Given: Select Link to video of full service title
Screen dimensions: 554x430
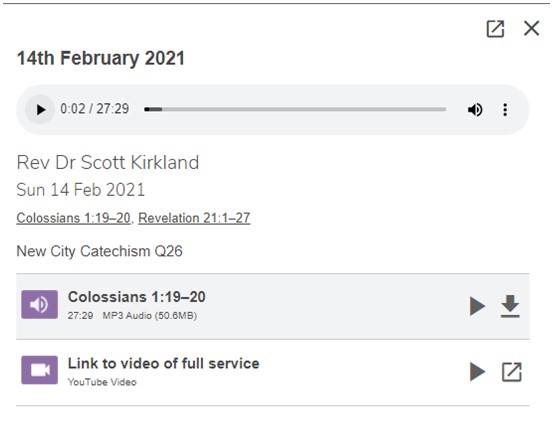Looking at the screenshot, I should (164, 363).
